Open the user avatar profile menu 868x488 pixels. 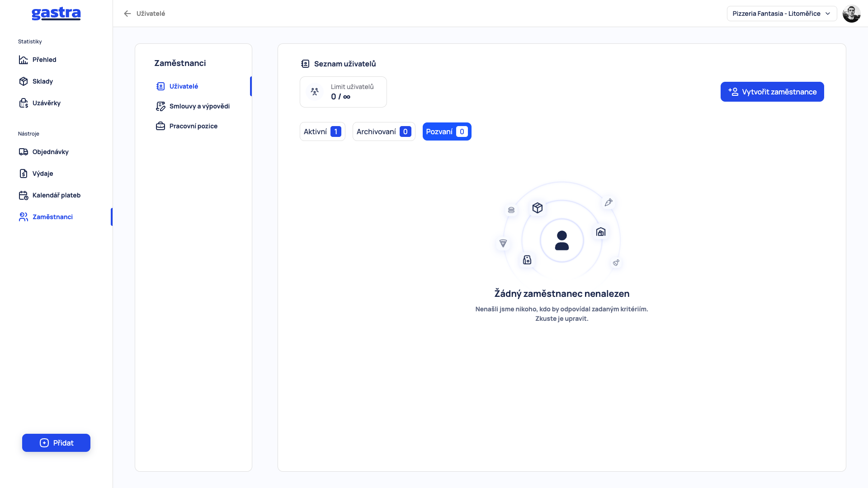(x=851, y=14)
